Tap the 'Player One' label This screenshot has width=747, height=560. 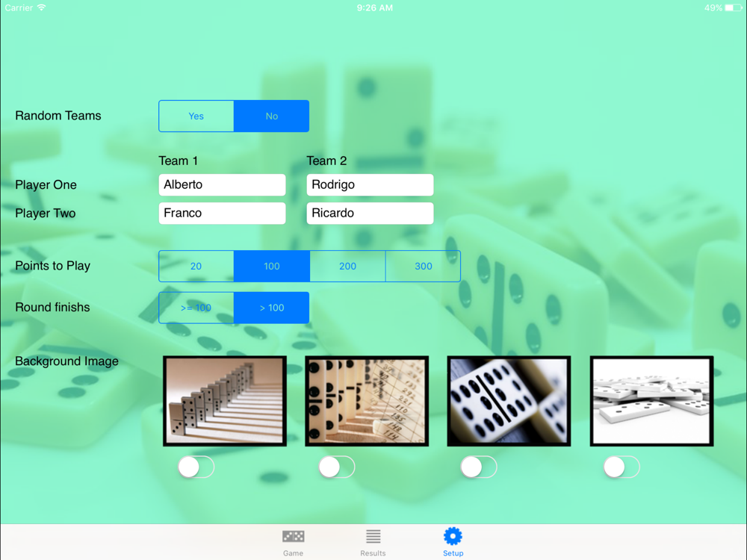(46, 184)
